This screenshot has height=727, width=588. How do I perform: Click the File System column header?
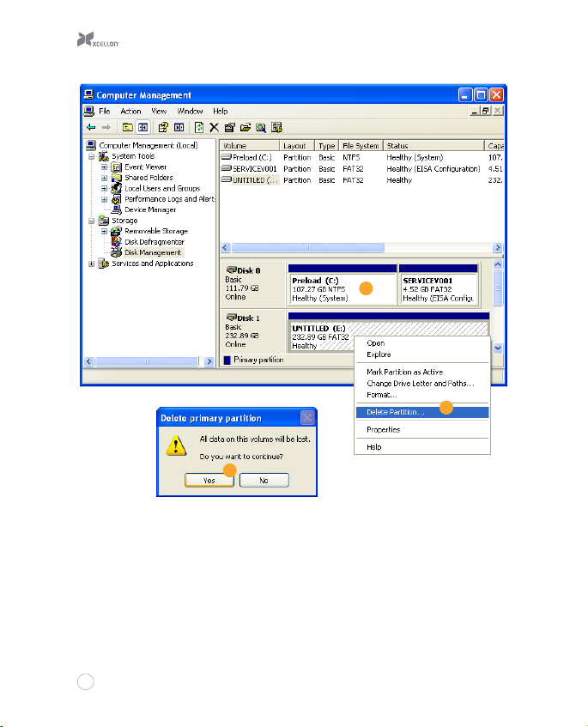pyautogui.click(x=360, y=146)
